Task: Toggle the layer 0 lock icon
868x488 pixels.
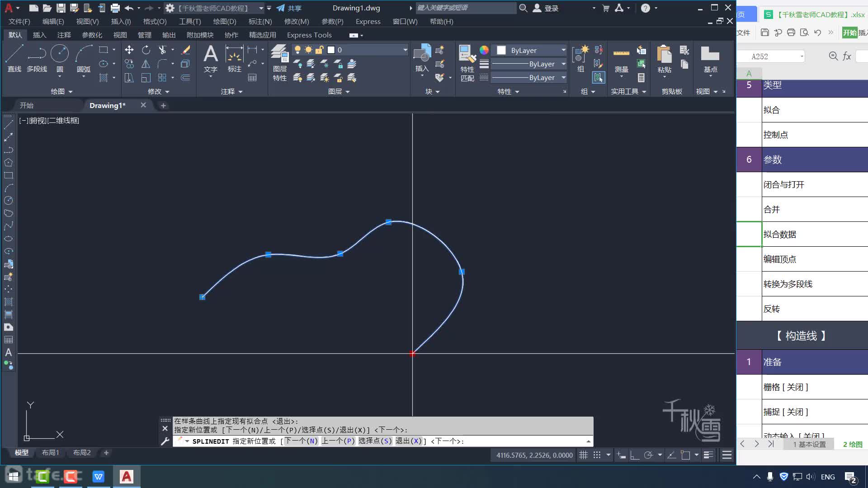Action: [319, 50]
